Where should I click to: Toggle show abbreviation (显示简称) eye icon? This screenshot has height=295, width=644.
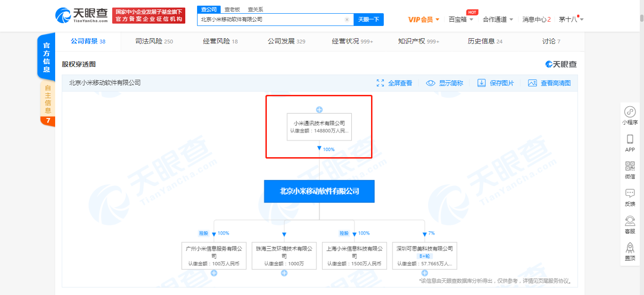[x=430, y=83]
